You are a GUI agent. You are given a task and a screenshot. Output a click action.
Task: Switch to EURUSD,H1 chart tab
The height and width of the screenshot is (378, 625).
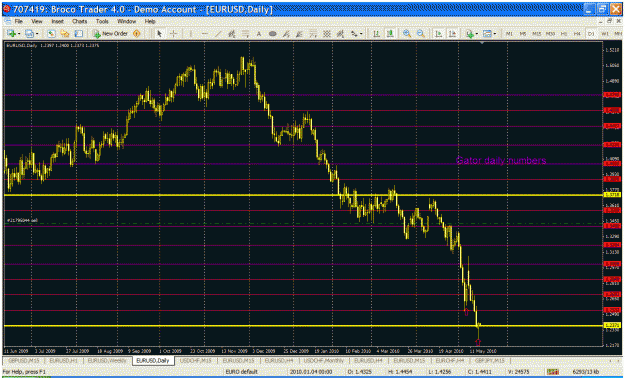pyautogui.click(x=63, y=360)
